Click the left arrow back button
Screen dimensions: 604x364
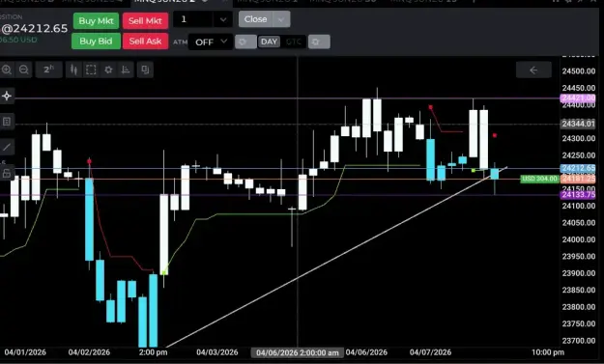coord(533,70)
